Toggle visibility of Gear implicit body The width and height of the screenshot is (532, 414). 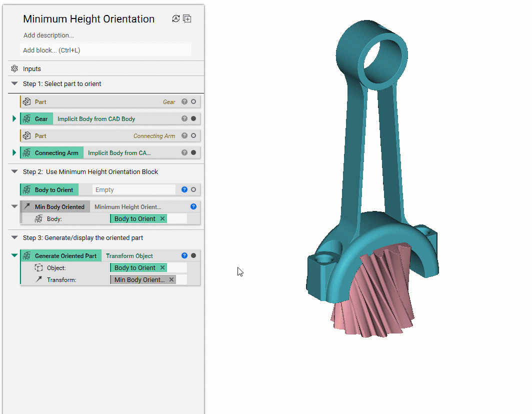[193, 119]
